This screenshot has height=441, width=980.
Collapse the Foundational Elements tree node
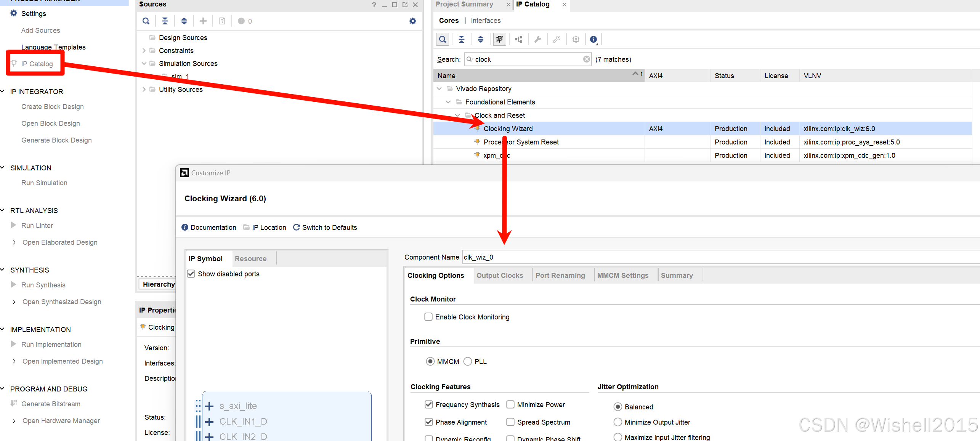pos(448,102)
